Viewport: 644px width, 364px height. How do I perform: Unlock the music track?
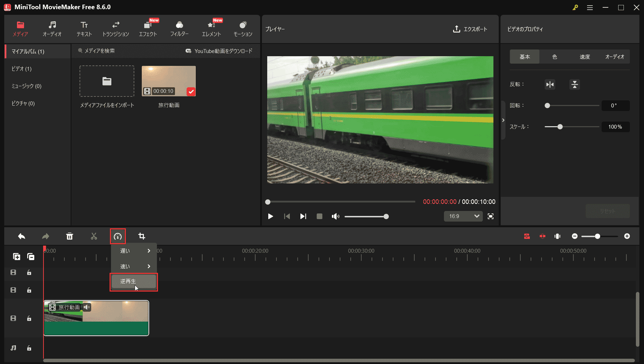(x=29, y=348)
